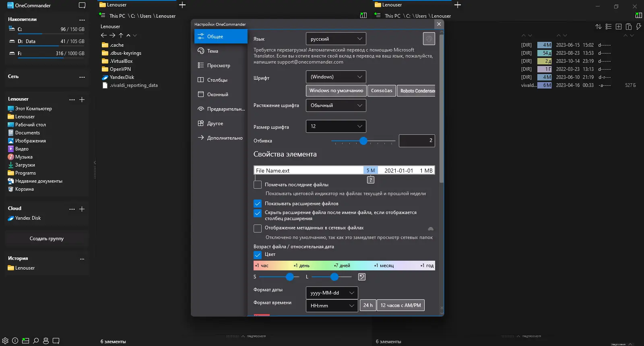
Task: Click the magnifier search icon
Action: 36,340
